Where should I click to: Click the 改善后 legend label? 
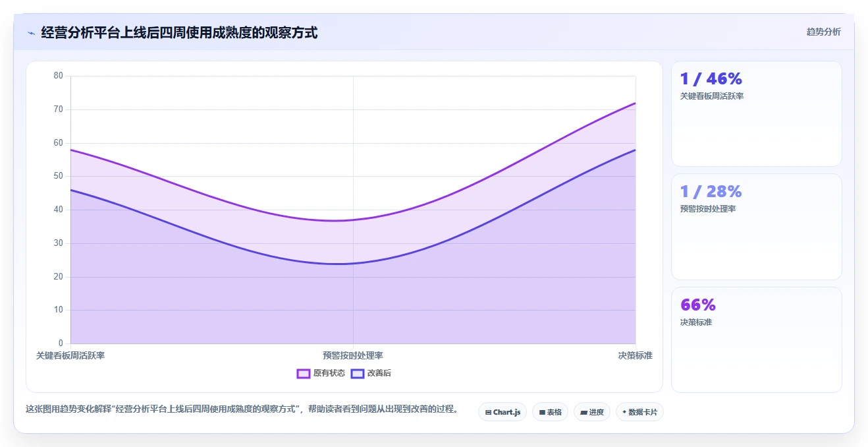pyautogui.click(x=379, y=374)
